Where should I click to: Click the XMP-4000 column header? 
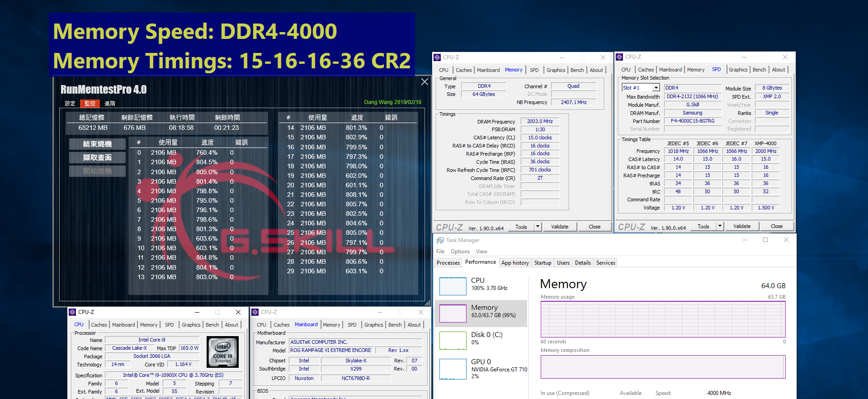pos(765,143)
